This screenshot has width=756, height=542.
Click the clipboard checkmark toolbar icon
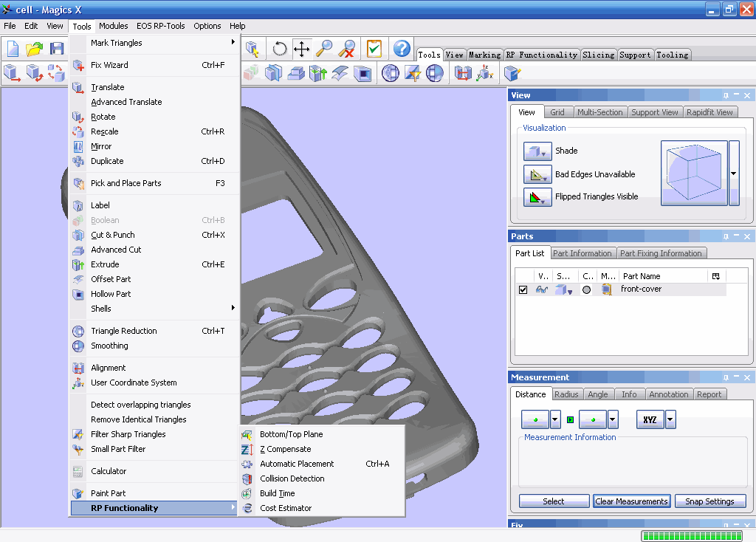coord(374,49)
